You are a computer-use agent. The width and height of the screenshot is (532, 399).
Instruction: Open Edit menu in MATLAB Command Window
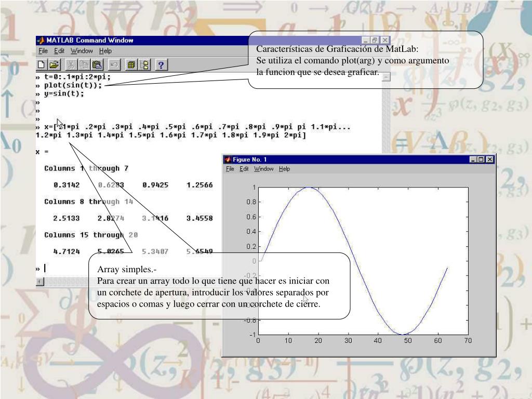tap(59, 51)
